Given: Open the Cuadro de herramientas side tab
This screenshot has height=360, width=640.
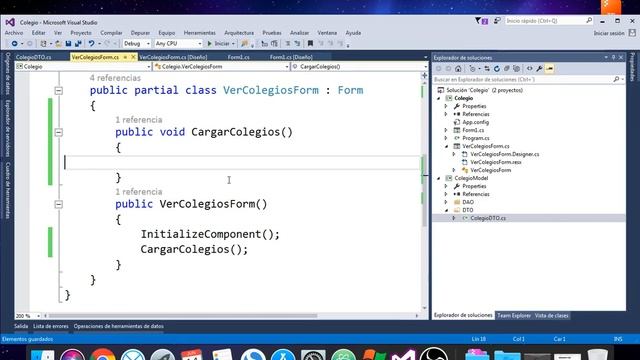Looking at the screenshot, I should click(8, 190).
